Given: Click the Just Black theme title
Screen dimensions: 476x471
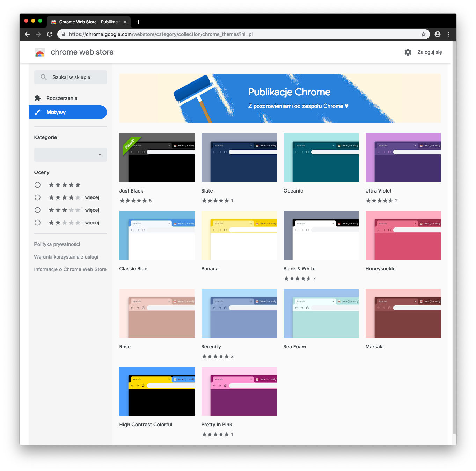Looking at the screenshot, I should pos(131,191).
